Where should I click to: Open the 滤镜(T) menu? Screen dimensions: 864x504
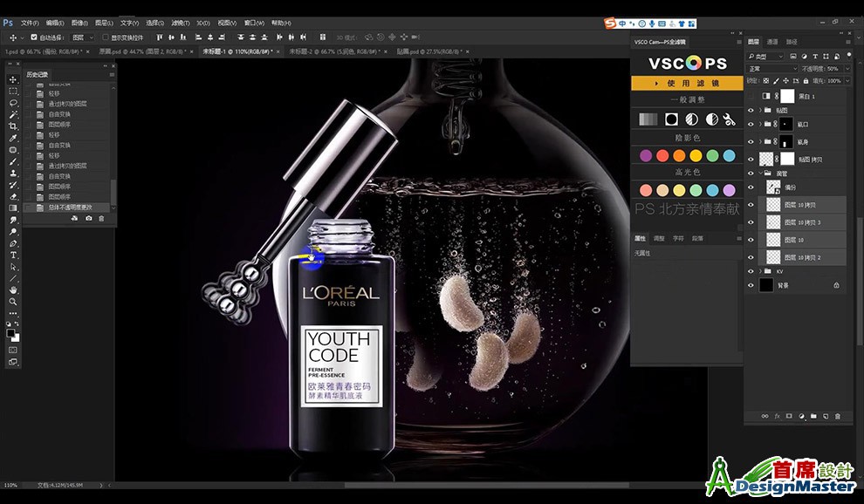180,24
